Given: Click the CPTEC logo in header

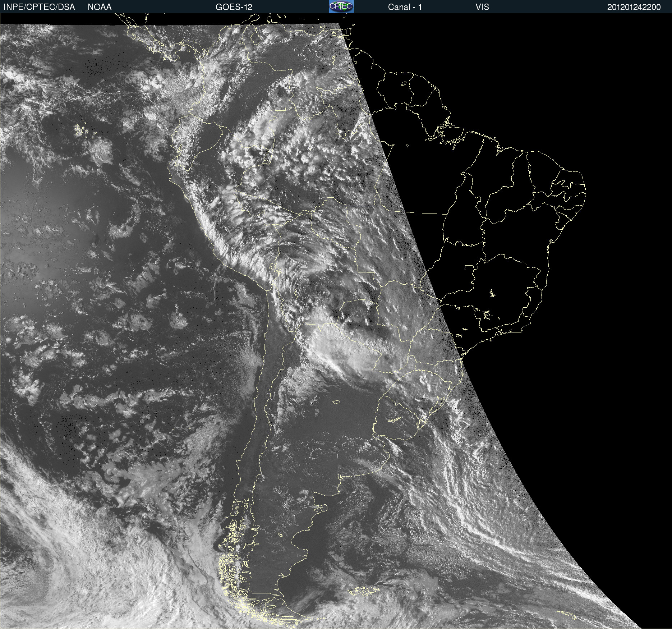Looking at the screenshot, I should [341, 6].
